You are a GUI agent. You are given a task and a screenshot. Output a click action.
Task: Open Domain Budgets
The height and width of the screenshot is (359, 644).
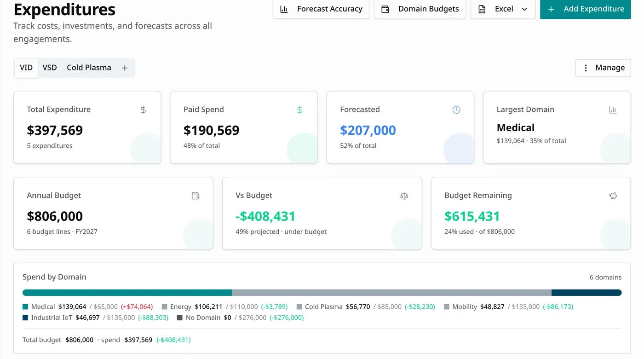[x=420, y=9]
